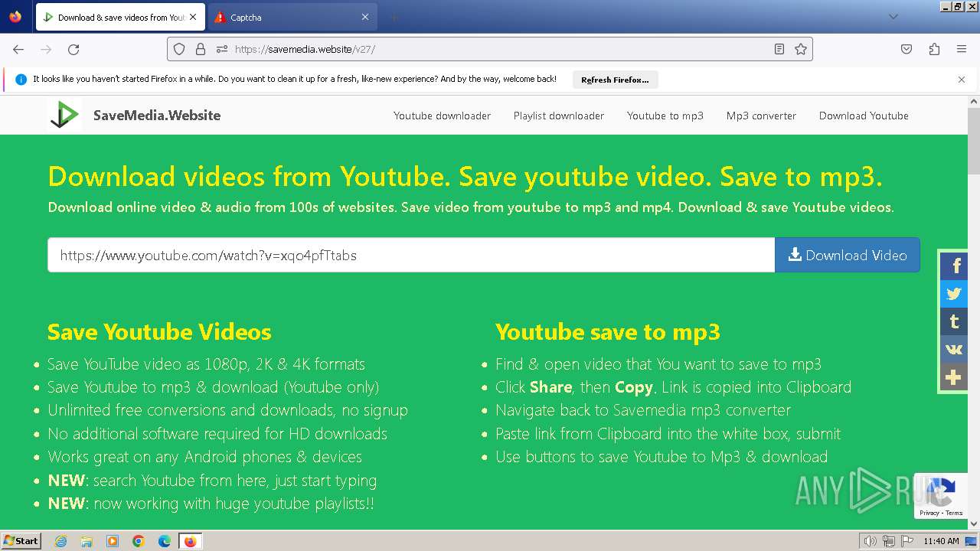
Task: Click the Download Video button
Action: coord(848,255)
